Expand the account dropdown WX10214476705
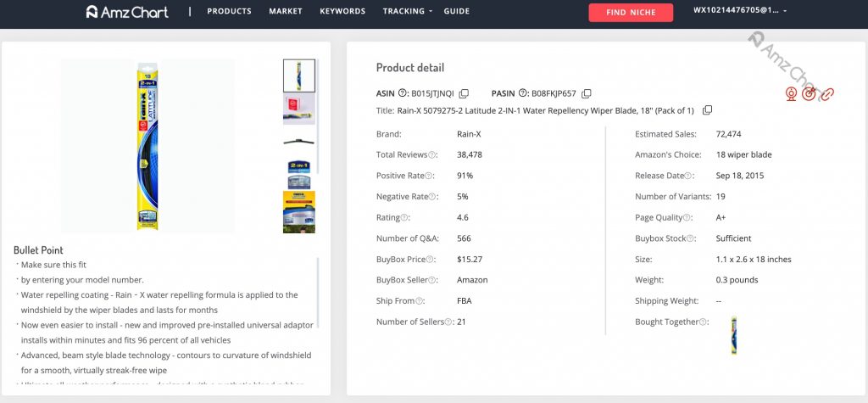The image size is (868, 403). point(740,10)
